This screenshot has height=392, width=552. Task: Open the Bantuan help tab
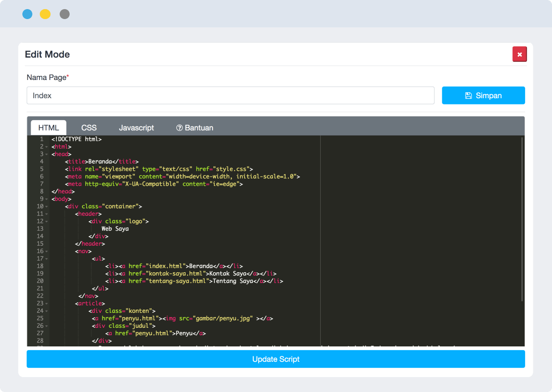195,128
